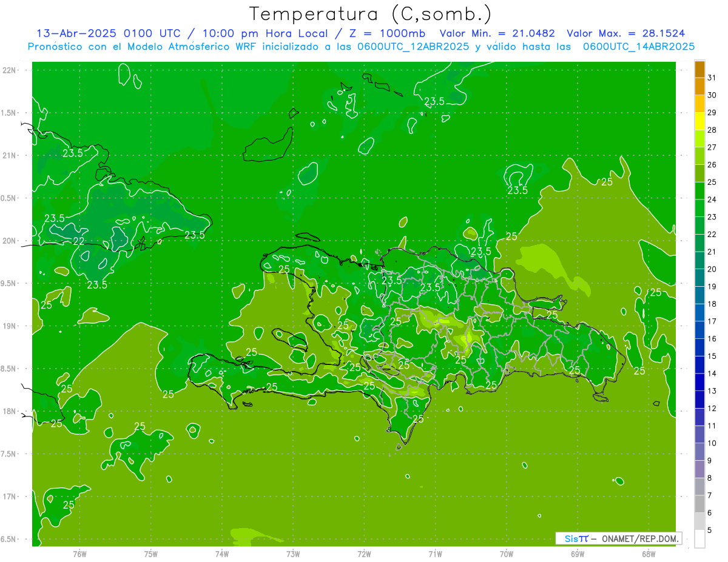Click the 71W longitude axis label

coord(435,554)
